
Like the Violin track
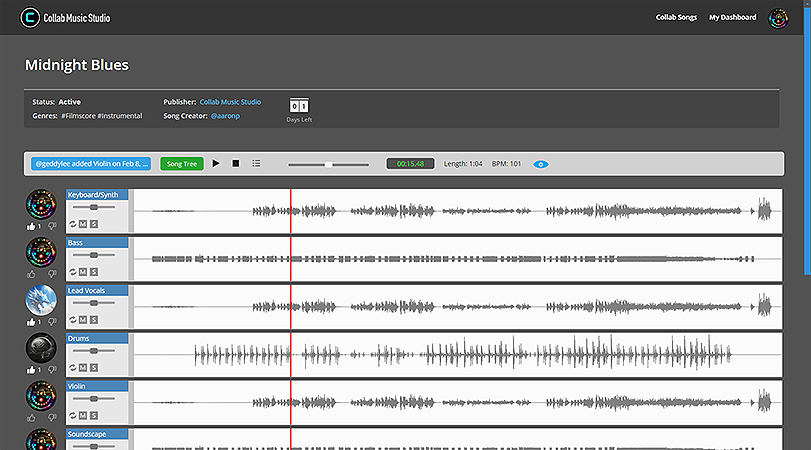tap(31, 417)
